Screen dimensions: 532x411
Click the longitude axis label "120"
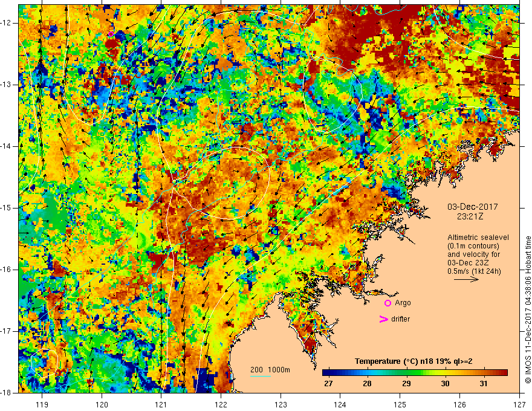tap(102, 404)
